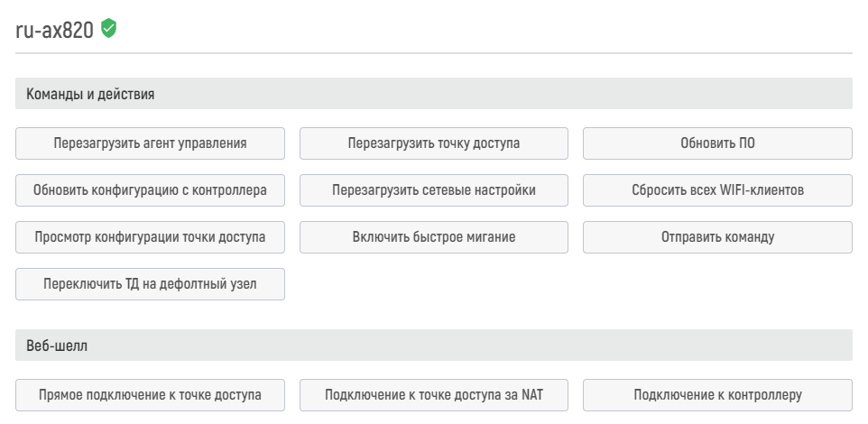Click the Отправить команду button
Viewport: 868px width, 424px height.
coord(717,237)
